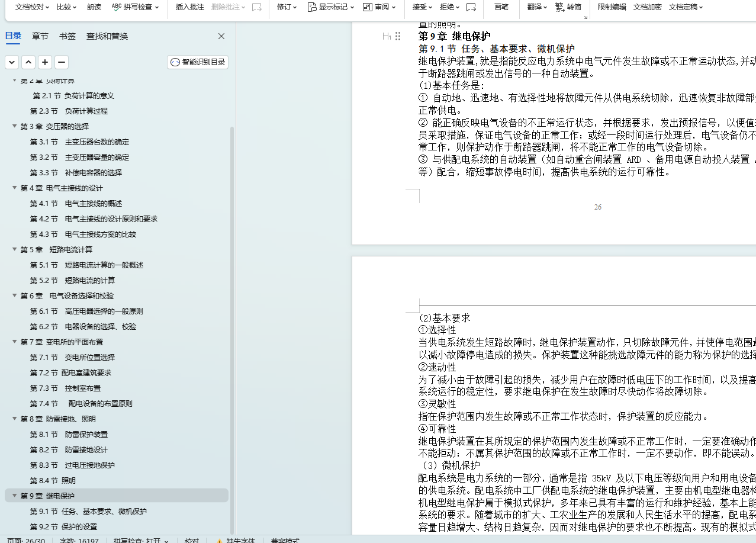Screen dimensions: 756x543
Task: Go to 第7.4节 配电设备的布置原则
Action: (x=81, y=403)
